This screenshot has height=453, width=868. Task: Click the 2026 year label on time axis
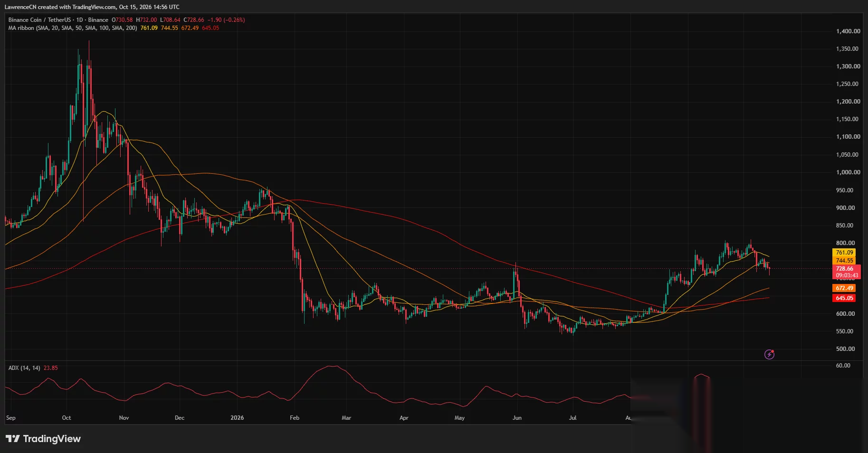coord(237,418)
